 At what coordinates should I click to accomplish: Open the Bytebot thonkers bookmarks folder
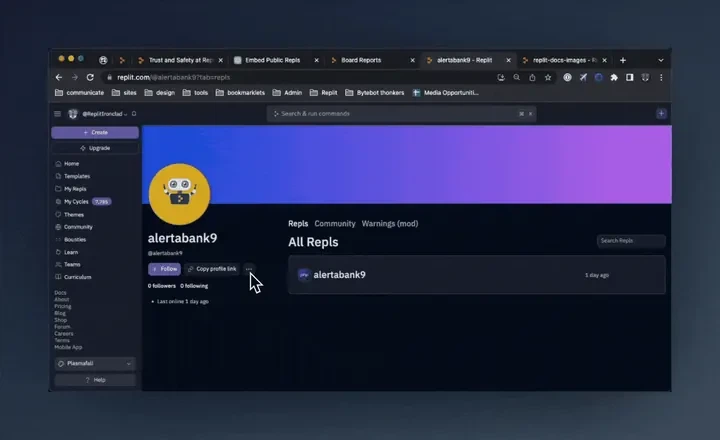[375, 93]
